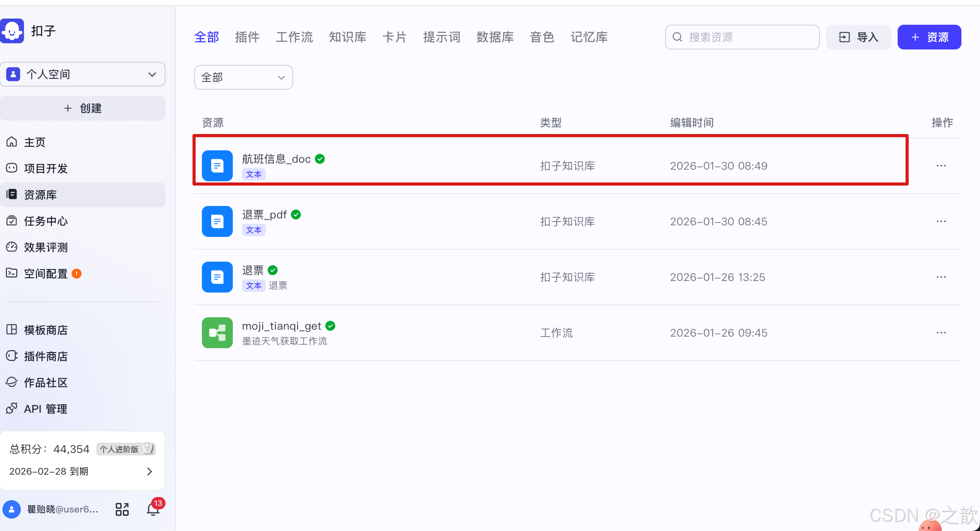Click the Coze logo icon
The height and width of the screenshot is (531, 980).
pos(12,31)
